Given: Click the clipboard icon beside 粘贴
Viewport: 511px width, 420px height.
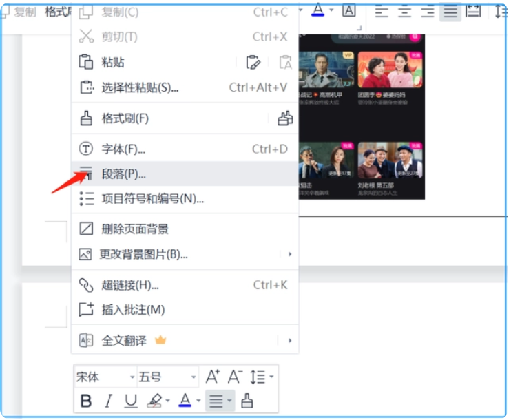Looking at the screenshot, I should click(86, 61).
